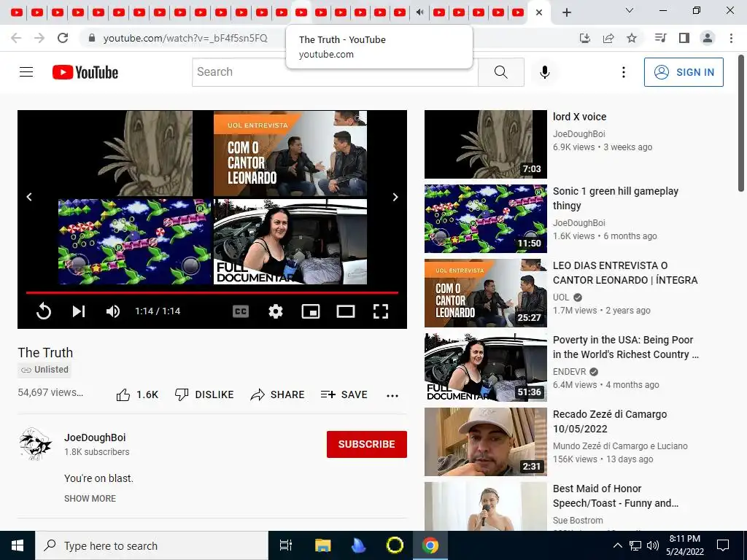Open the YouTube hamburger guide menu

(26, 72)
